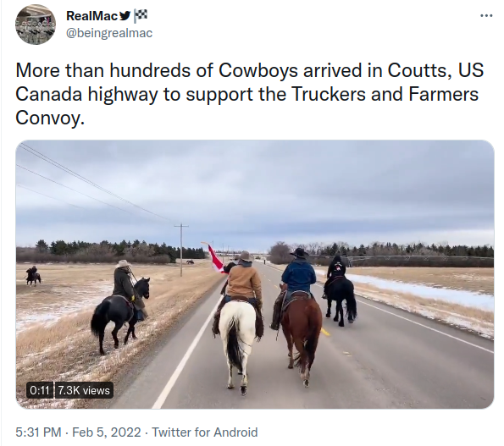Click the Twitter for Android source link
504x446 pixels.
click(205, 432)
